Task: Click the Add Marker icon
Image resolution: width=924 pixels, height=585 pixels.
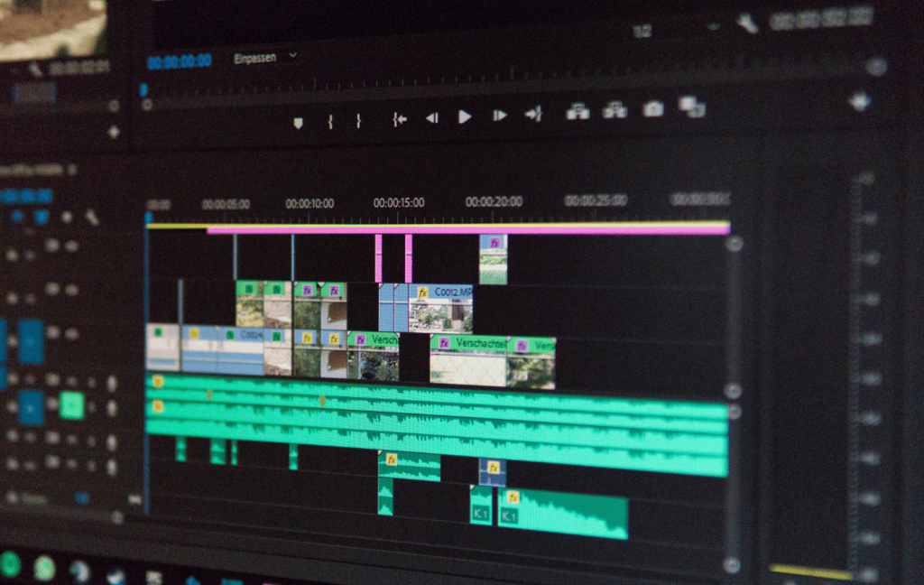Action: tap(298, 123)
